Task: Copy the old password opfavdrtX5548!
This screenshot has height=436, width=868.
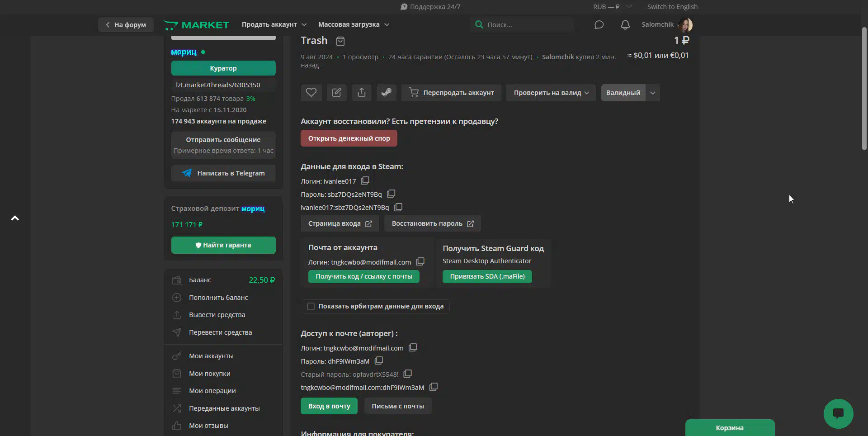Action: click(408, 374)
